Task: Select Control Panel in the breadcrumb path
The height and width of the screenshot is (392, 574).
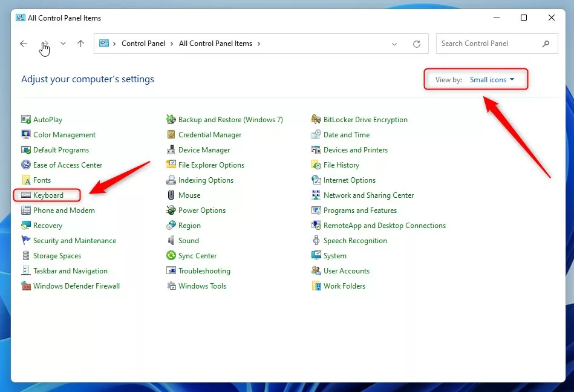Action: point(143,44)
